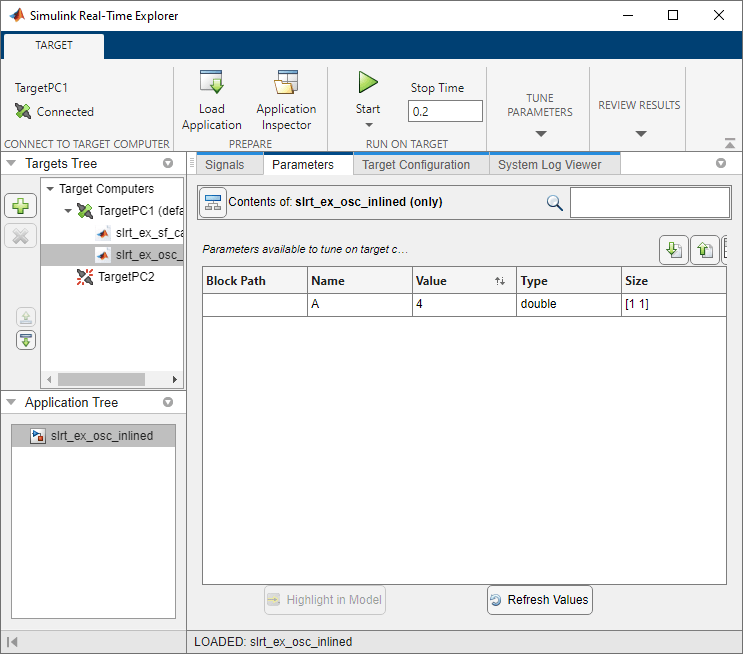The width and height of the screenshot is (743, 654).
Task: Add a target with the green plus button
Action: point(20,206)
